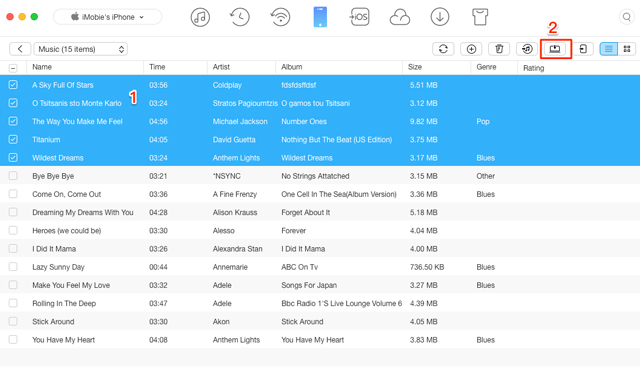Send selected songs to computer
Viewport: 640px width, 384px height.
pyautogui.click(x=555, y=49)
